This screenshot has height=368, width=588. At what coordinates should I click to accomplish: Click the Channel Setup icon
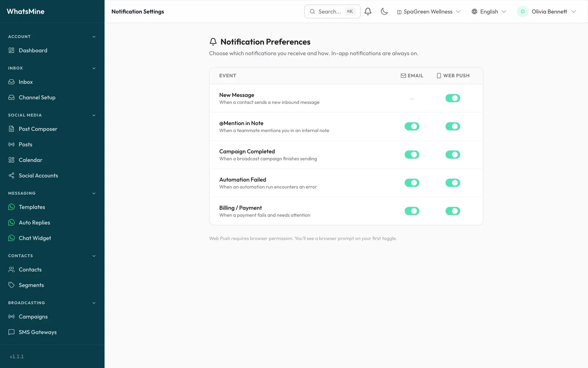click(x=11, y=98)
